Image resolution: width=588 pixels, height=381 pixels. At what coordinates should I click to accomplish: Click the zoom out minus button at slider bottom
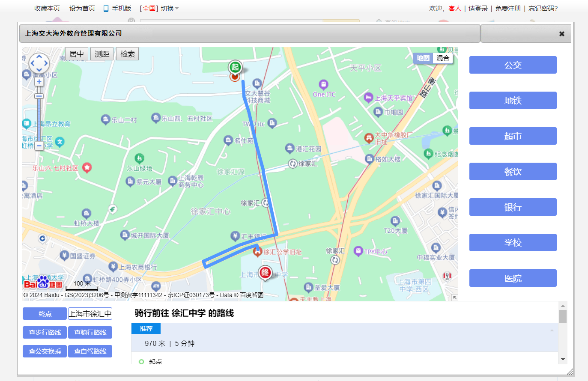click(39, 146)
